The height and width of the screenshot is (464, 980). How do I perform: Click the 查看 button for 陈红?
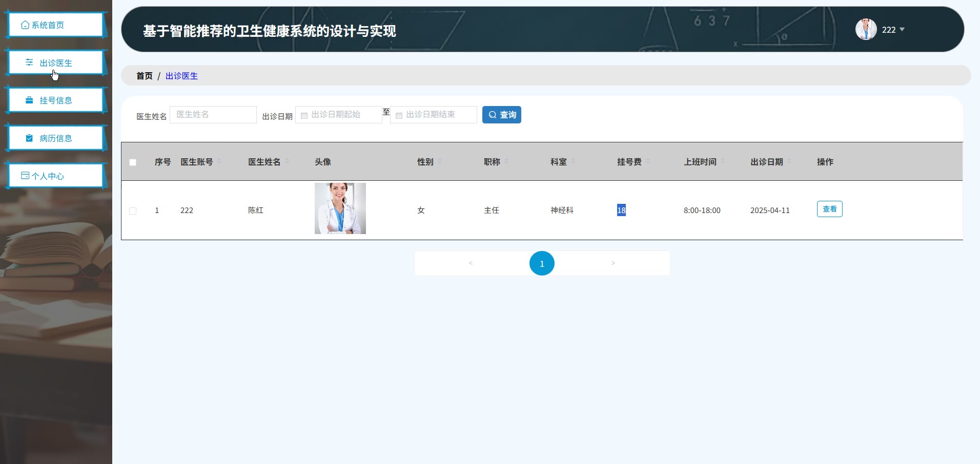pyautogui.click(x=829, y=209)
